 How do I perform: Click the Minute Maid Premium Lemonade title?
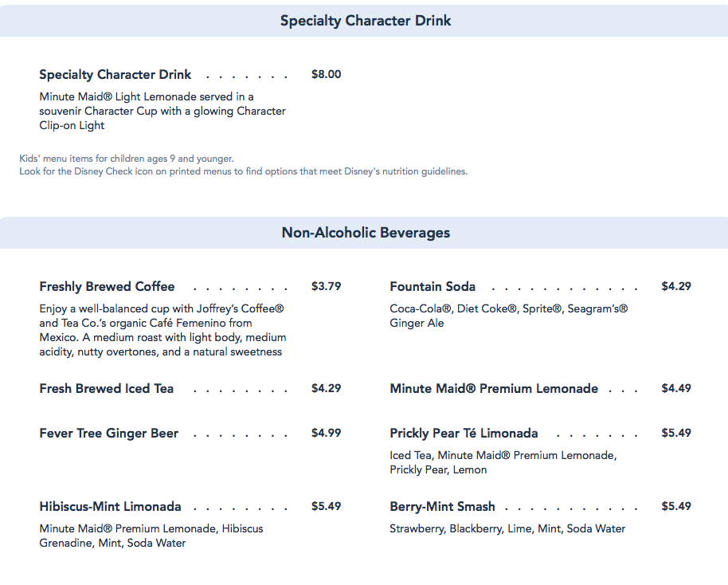pos(494,389)
